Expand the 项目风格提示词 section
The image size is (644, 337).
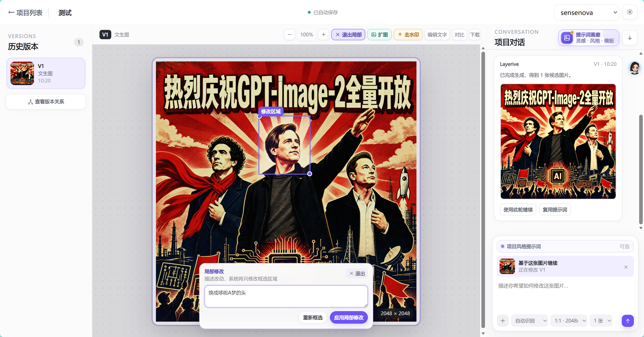565,246
